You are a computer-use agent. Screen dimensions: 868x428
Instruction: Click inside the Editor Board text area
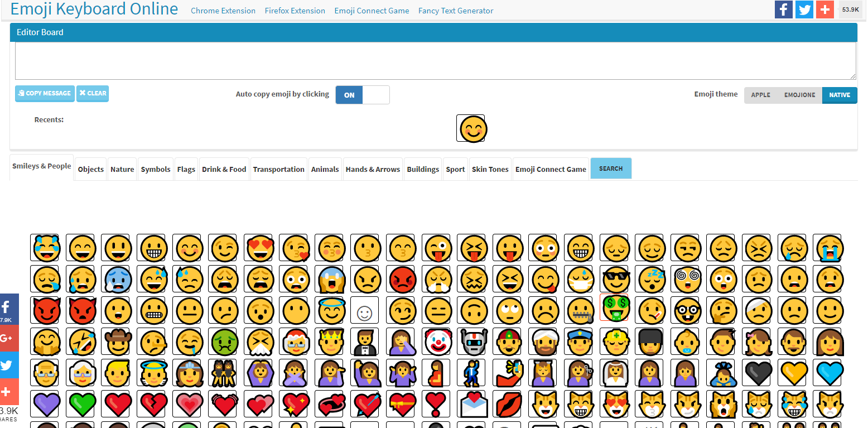(x=435, y=60)
